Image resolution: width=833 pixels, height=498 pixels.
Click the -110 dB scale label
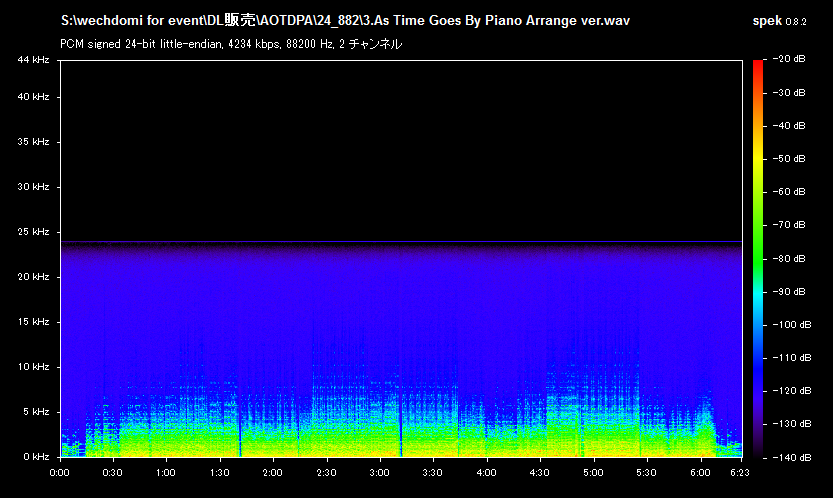(x=792, y=358)
